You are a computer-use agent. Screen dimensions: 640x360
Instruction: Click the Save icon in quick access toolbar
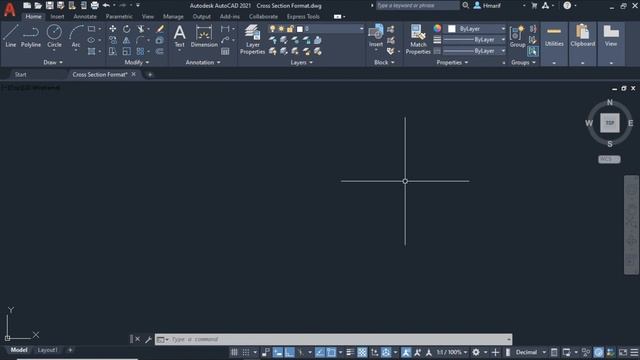(x=49, y=5)
